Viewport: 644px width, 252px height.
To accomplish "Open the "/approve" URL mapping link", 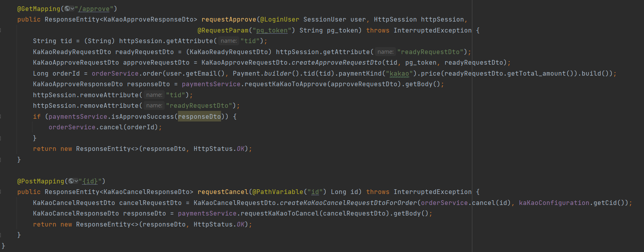I will (94, 9).
